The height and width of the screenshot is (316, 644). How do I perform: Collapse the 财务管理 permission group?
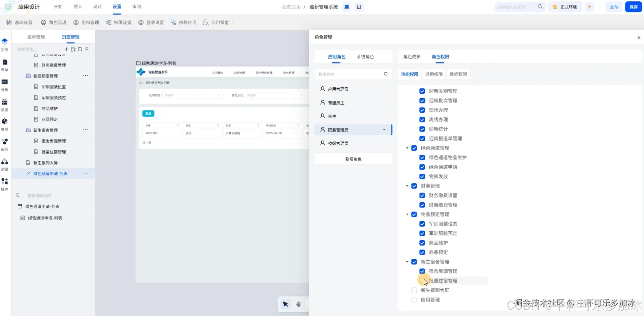[x=406, y=186]
